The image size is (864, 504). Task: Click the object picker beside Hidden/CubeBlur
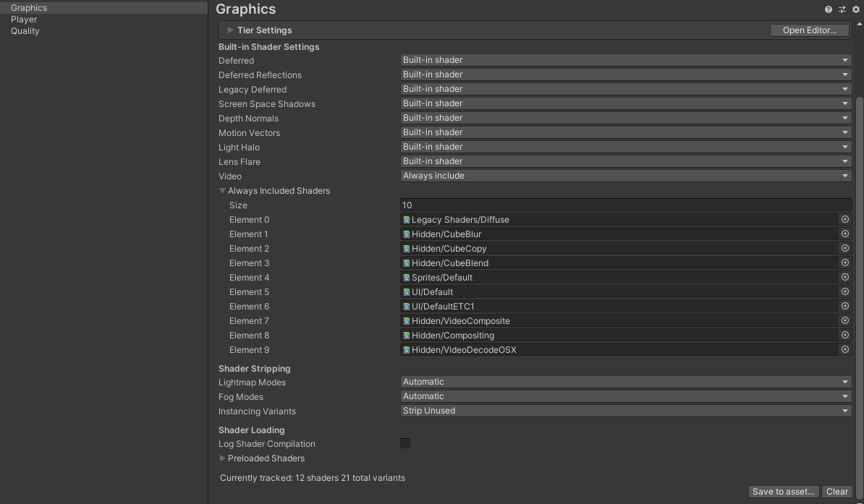844,234
